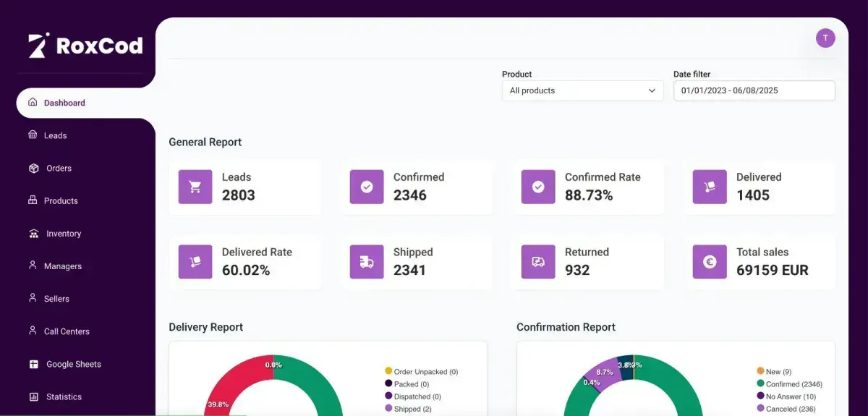Toggle Order Unpacked legend in Delivery Report
Screen dimensions: 868x416
point(422,372)
